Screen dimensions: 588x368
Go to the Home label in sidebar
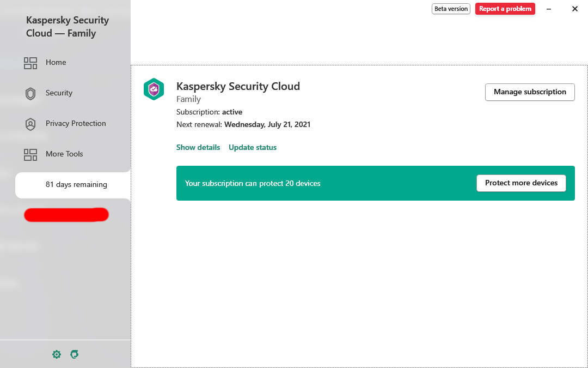(x=56, y=63)
